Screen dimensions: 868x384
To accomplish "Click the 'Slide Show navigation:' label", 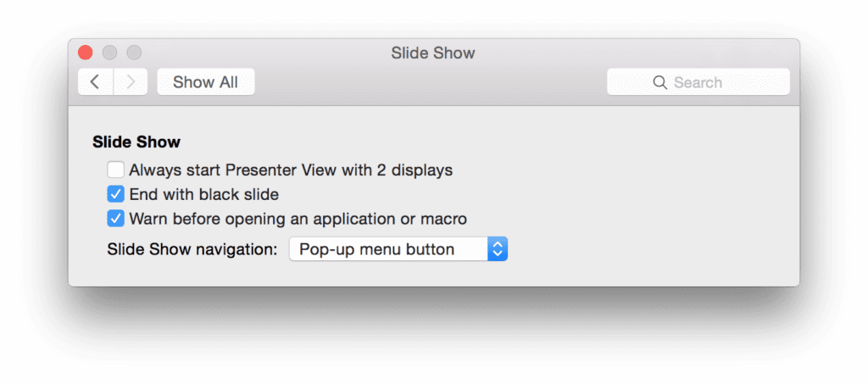I will (x=192, y=249).
